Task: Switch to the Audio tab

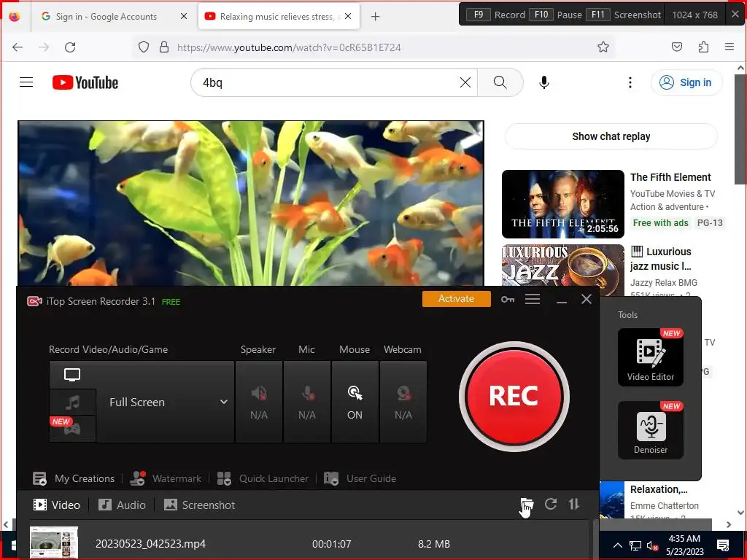Action: click(122, 505)
